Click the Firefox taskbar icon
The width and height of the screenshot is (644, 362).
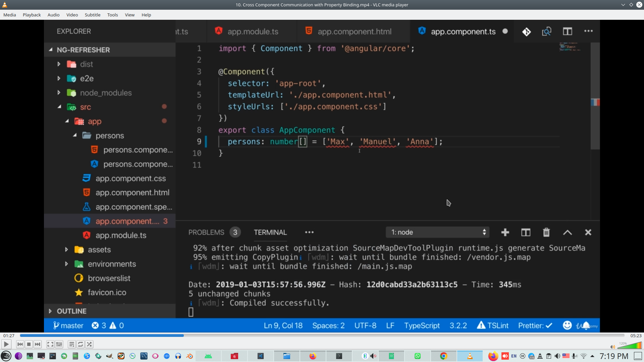[x=313, y=356]
